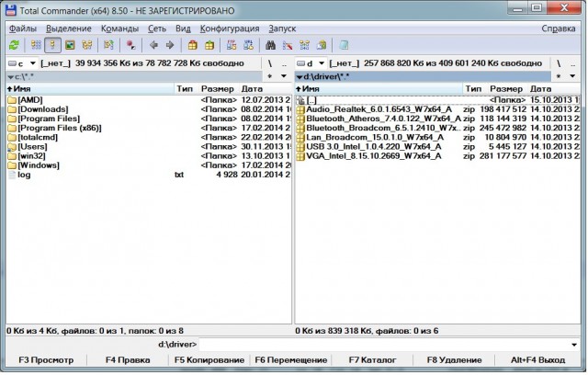Open FTP connect icon
The width and height of the screenshot is (588, 375).
pos(232,45)
